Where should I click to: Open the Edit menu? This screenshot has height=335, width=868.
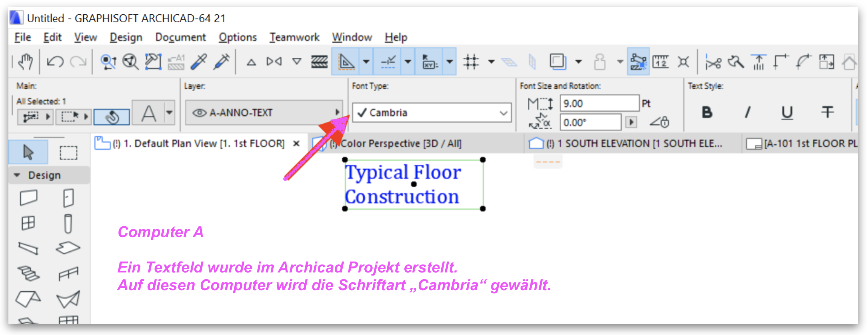point(52,37)
